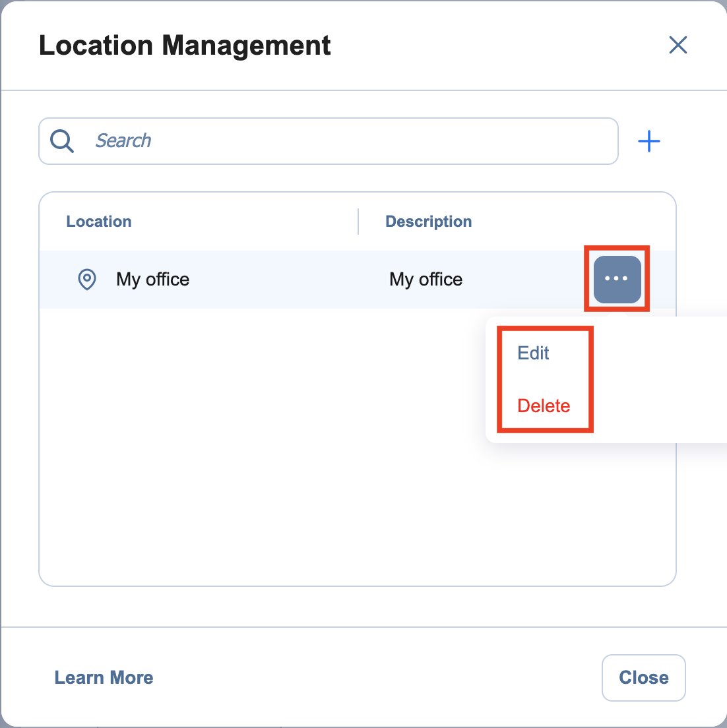Click the magnifying glass search icon
The height and width of the screenshot is (728, 727).
[x=62, y=141]
